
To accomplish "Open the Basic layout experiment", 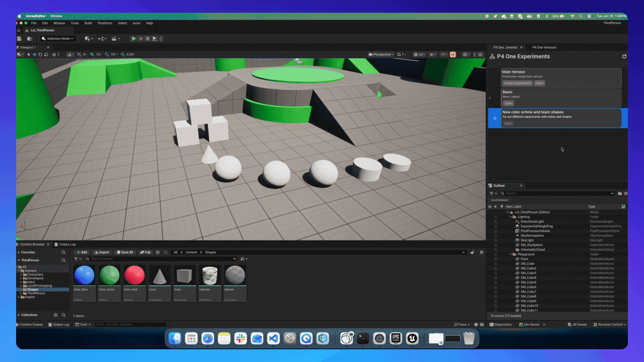I will pyautogui.click(x=508, y=103).
